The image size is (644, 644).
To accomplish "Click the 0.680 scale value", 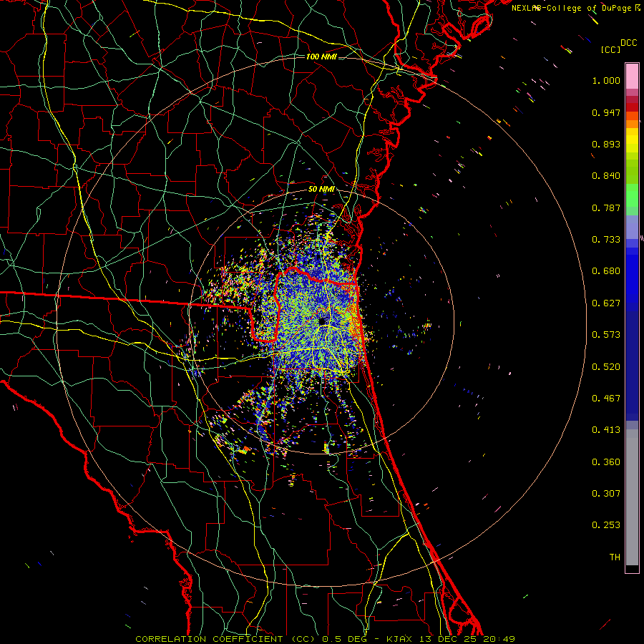I will (606, 271).
